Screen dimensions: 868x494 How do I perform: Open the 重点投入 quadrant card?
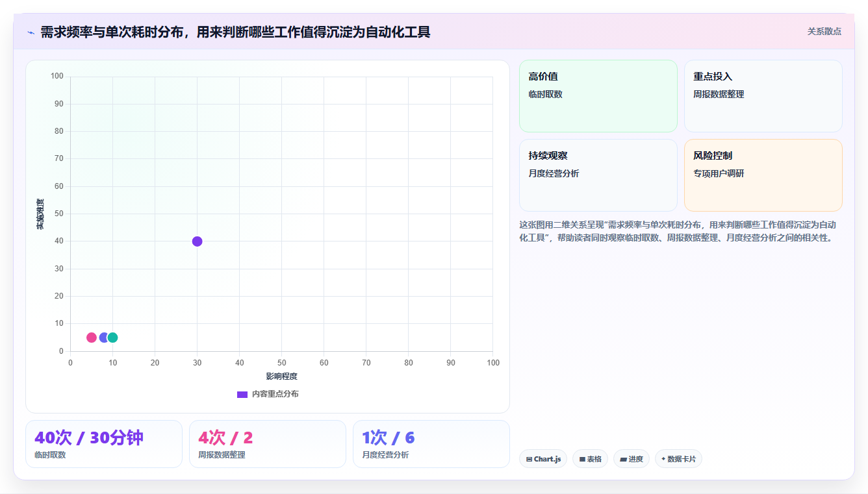coord(763,96)
